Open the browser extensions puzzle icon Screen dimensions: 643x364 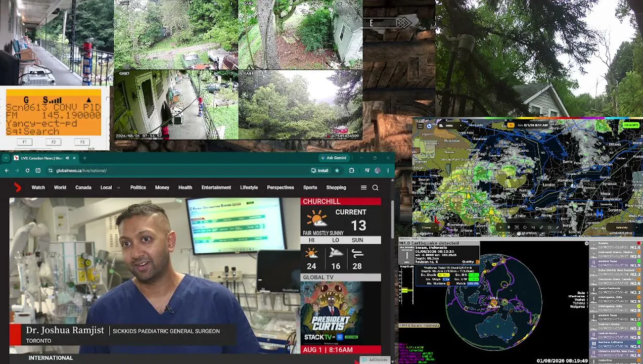(x=351, y=171)
